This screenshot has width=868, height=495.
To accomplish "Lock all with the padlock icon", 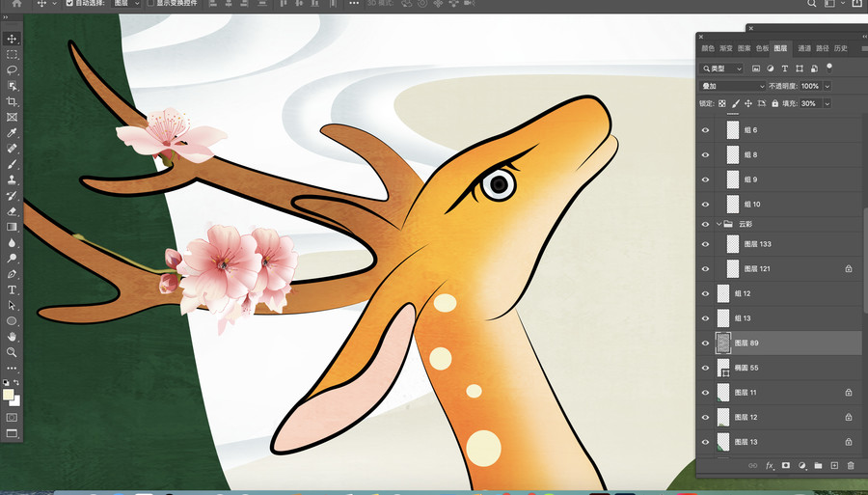I will [775, 103].
